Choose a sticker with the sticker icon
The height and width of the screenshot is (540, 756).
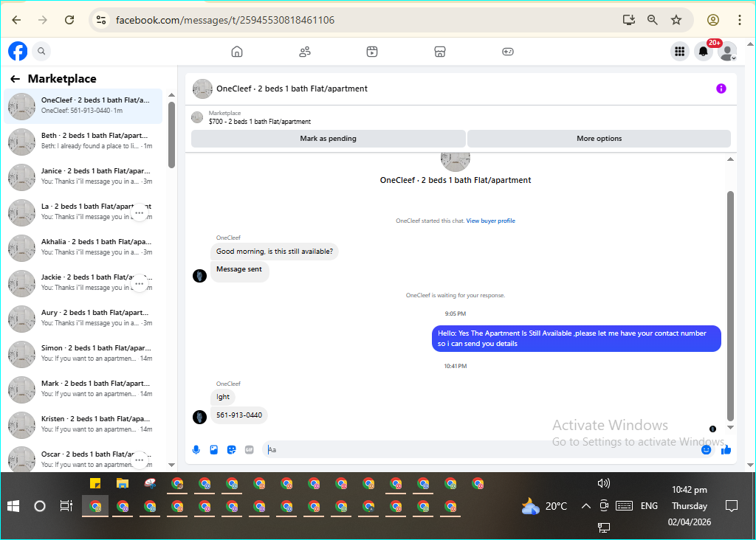coord(231,449)
